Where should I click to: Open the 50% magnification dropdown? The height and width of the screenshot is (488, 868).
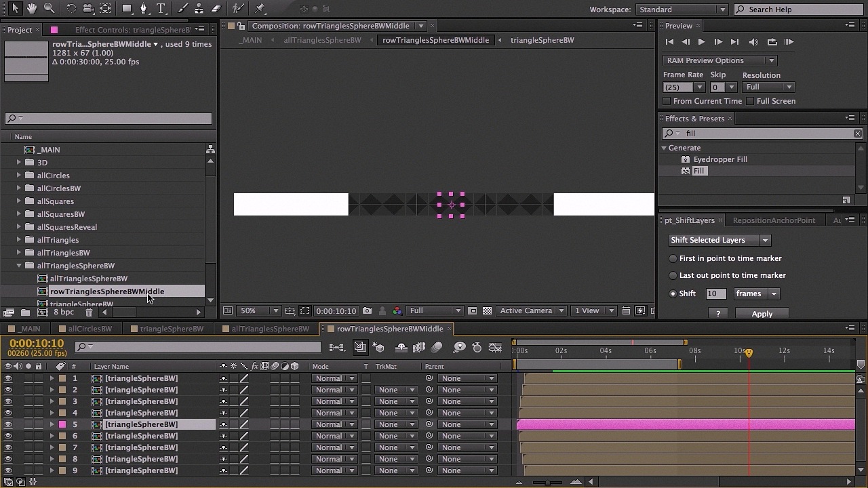tap(259, 311)
